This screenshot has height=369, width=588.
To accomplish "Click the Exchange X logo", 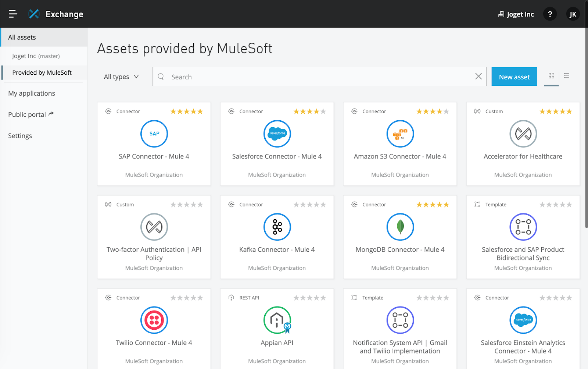I will pyautogui.click(x=34, y=14).
